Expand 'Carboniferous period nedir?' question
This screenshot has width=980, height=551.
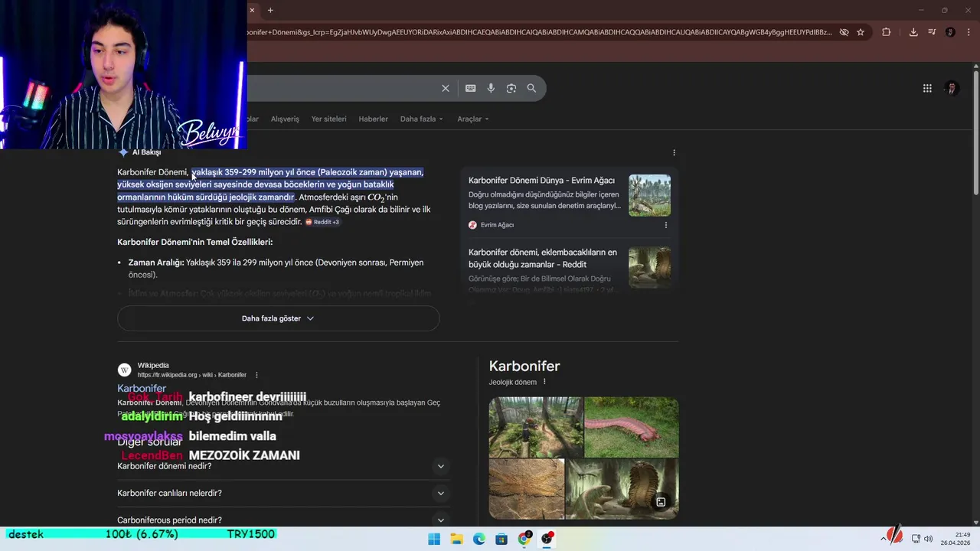click(283, 520)
